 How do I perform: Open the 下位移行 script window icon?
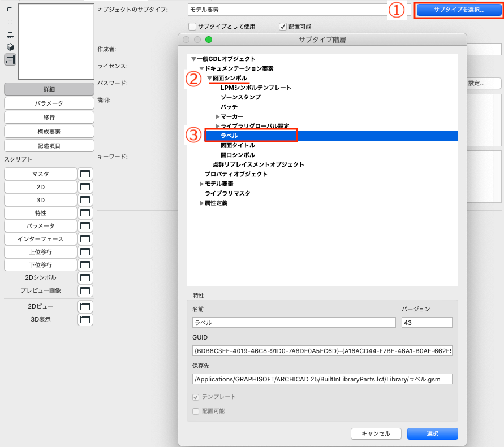point(85,265)
